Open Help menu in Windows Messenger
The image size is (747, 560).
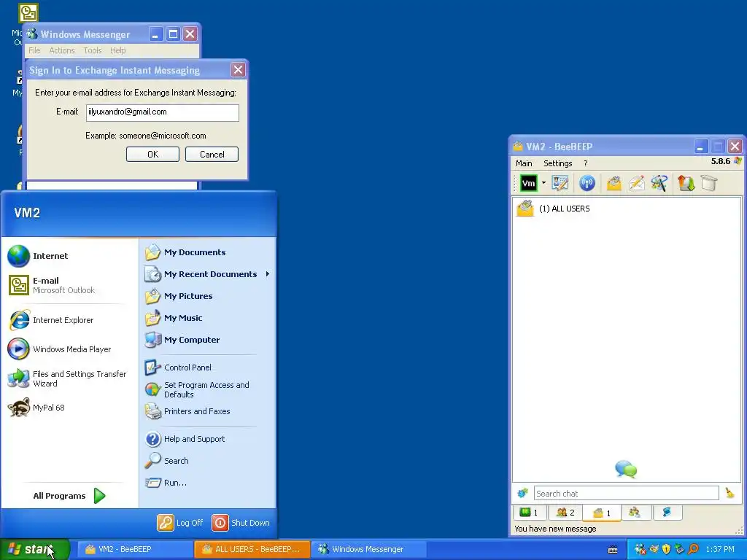pyautogui.click(x=117, y=50)
